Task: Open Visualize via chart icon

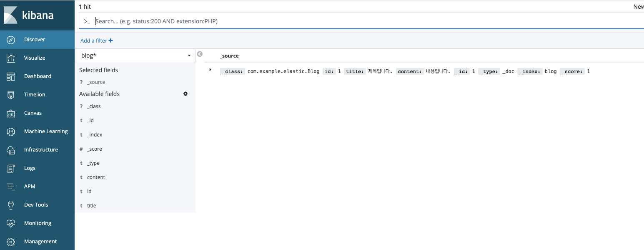Action: [11, 58]
